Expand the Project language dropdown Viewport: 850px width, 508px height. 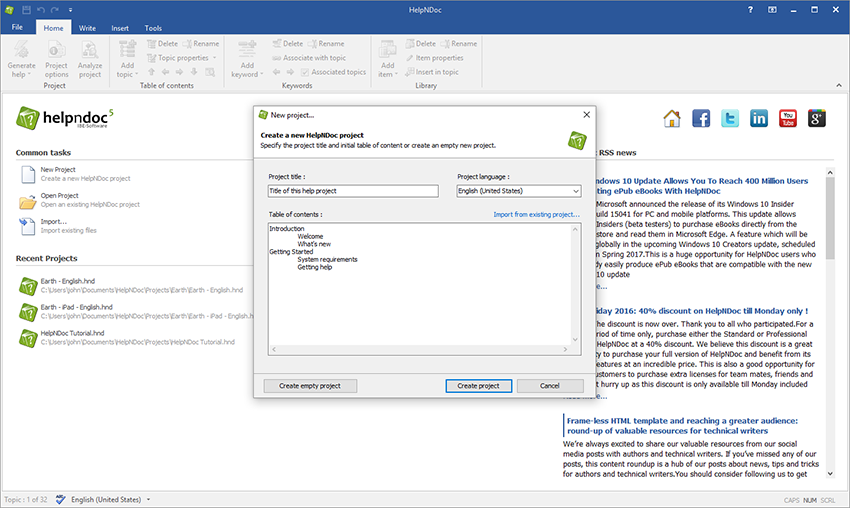click(x=575, y=191)
